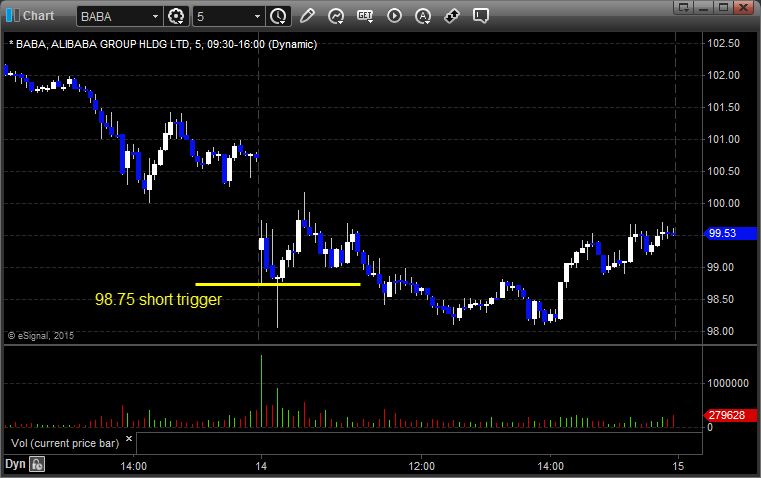The width and height of the screenshot is (761, 478).
Task: Click the blue chart window icon
Action: [x=13, y=16]
